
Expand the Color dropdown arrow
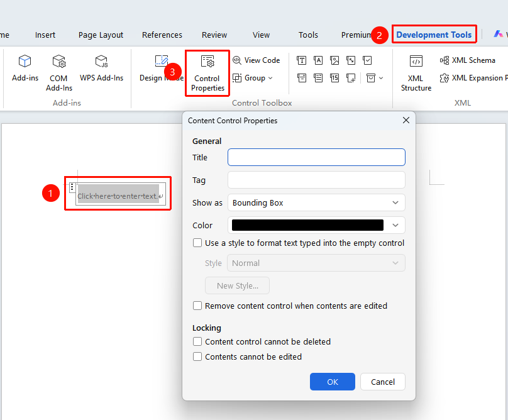pyautogui.click(x=395, y=225)
